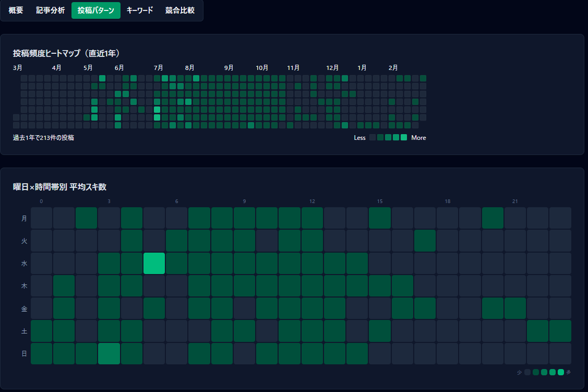Screen dimensions: 588x392
Task: Click the 月 row green cell at 20時
Action: 493,218
